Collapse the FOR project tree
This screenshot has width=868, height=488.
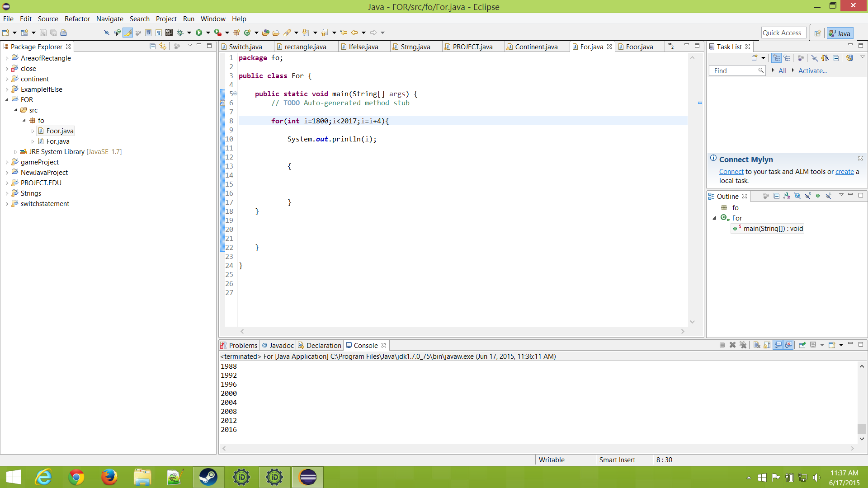point(7,100)
